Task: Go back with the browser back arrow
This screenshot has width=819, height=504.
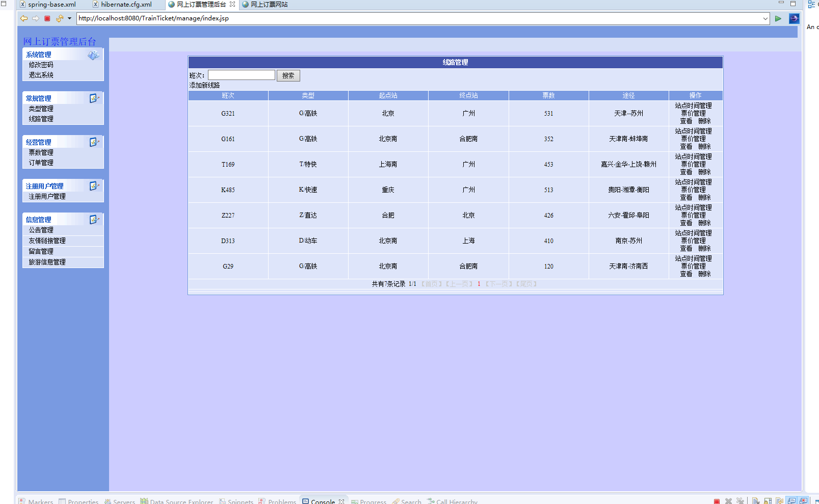Action: pyautogui.click(x=24, y=18)
